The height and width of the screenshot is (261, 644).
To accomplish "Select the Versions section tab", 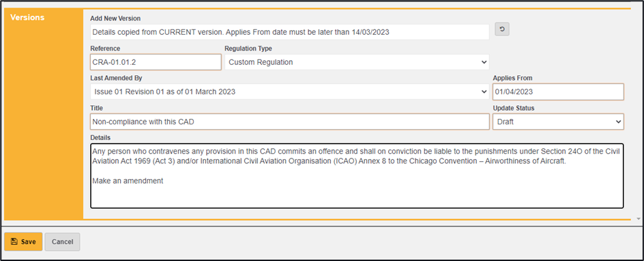I will coord(27,18).
